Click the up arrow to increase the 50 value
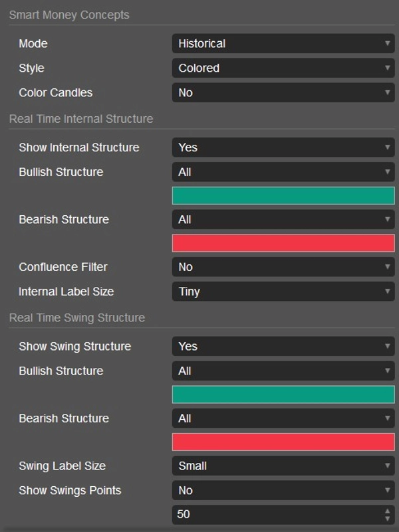This screenshot has height=532, width=399. tap(388, 511)
